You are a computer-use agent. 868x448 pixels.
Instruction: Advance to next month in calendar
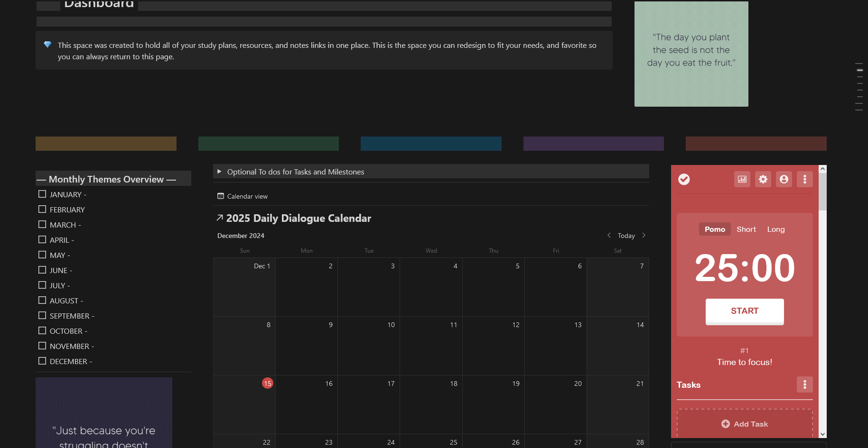pos(644,236)
